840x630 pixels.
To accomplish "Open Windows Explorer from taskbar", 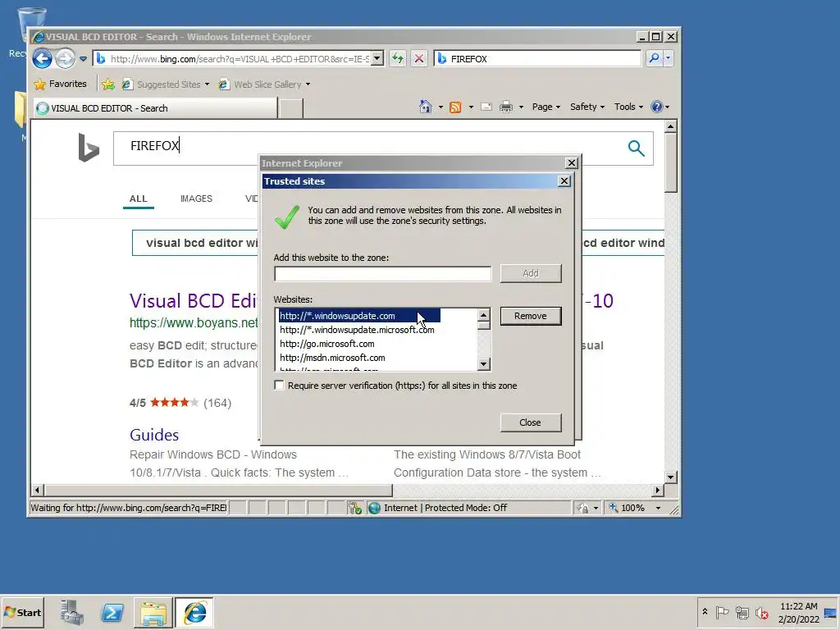I will point(153,612).
